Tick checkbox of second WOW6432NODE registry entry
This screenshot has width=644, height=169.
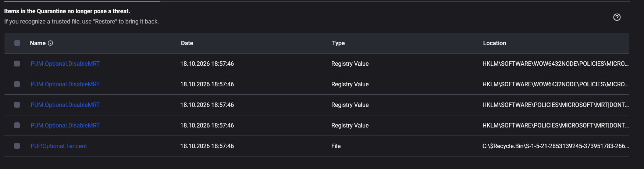pos(17,84)
